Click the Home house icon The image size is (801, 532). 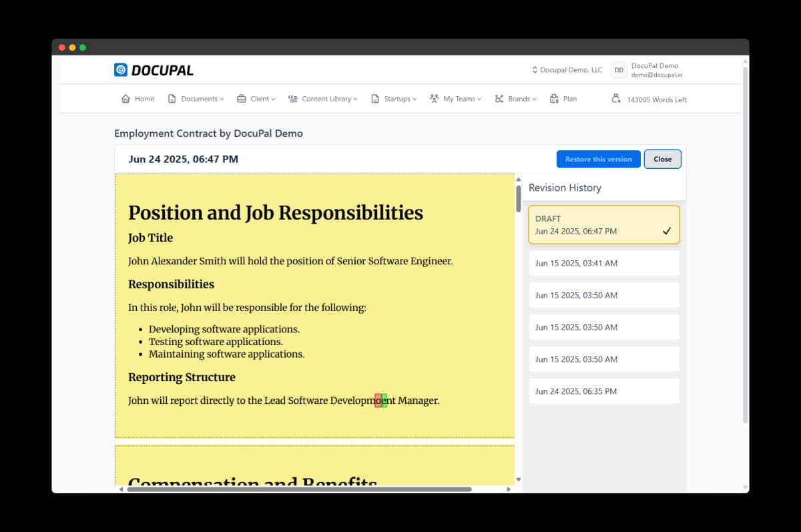125,99
